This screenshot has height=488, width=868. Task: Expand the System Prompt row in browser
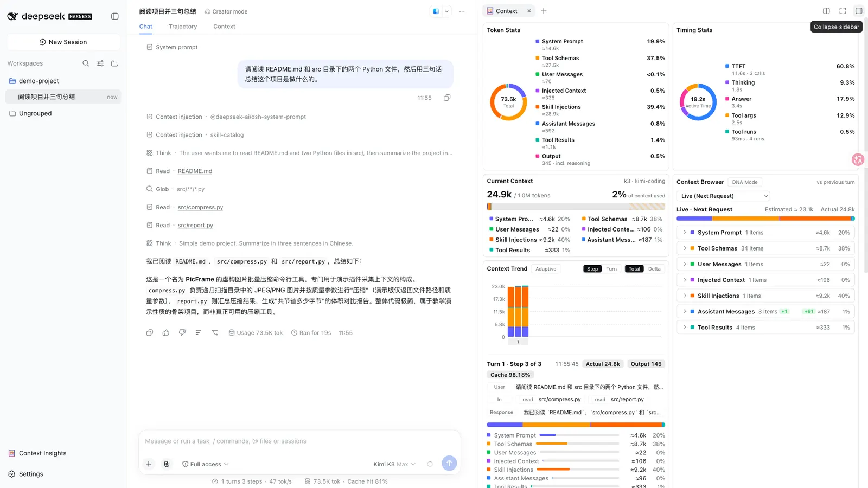pyautogui.click(x=765, y=233)
